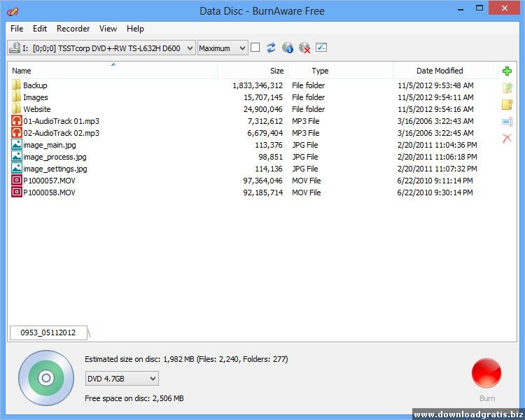Sort by the Size column header
525x420 pixels.
pyautogui.click(x=253, y=71)
